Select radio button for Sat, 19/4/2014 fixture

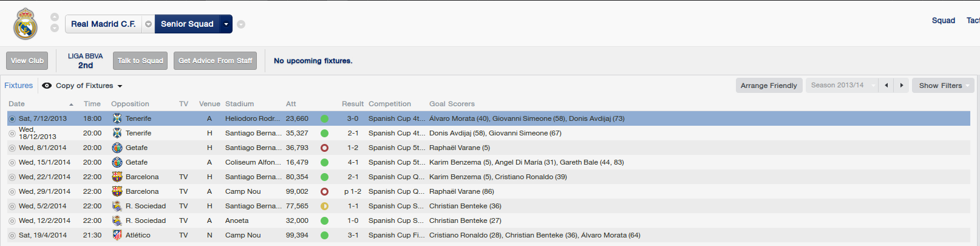coord(12,235)
